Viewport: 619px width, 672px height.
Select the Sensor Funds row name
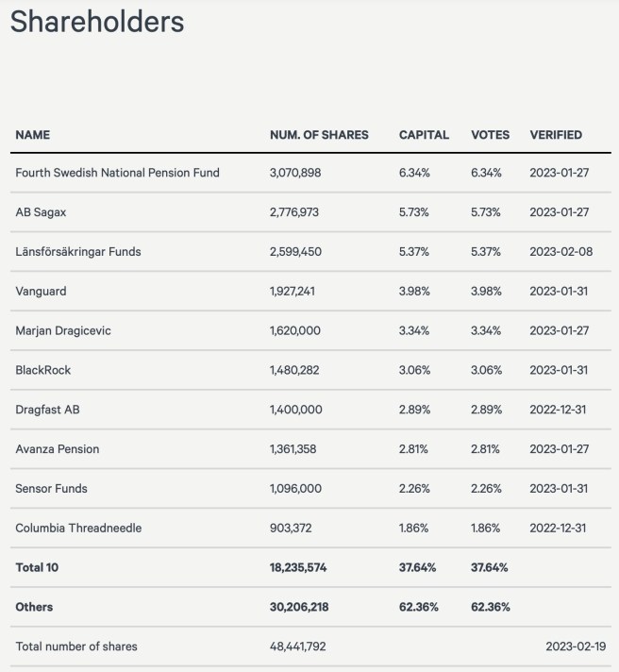[x=53, y=489]
